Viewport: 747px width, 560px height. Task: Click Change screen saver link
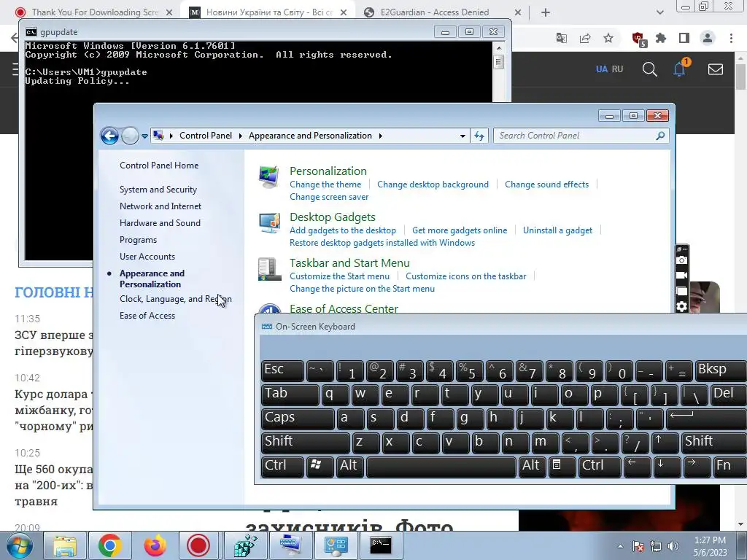(329, 197)
